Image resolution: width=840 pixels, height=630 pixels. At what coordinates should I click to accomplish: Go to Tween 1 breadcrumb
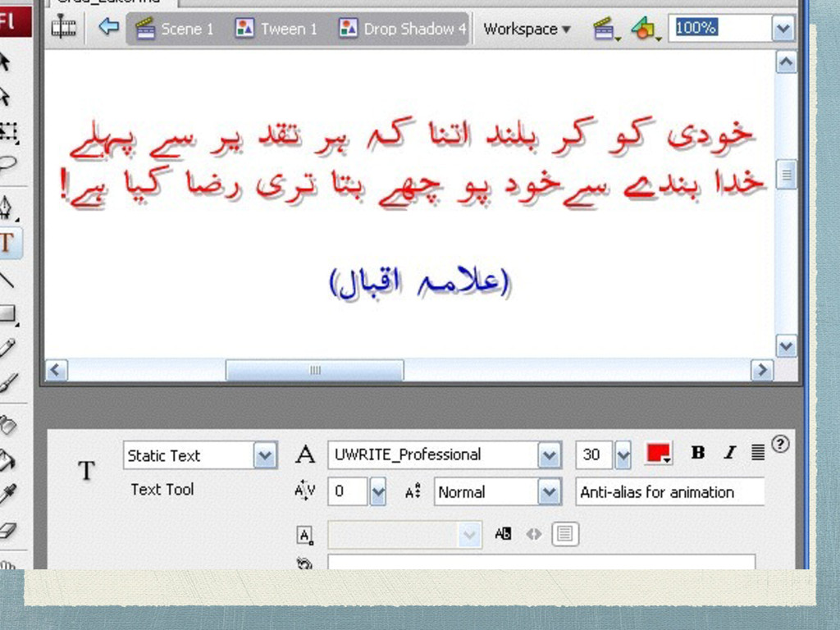(276, 29)
